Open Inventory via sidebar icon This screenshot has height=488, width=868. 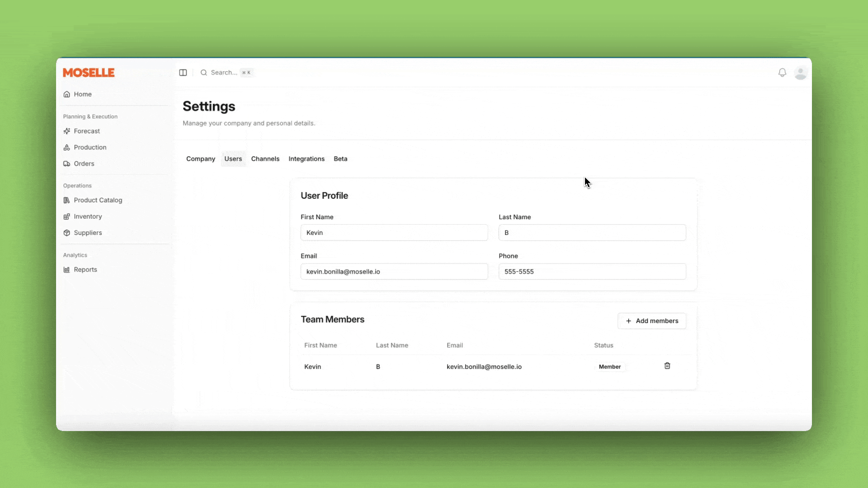click(x=67, y=216)
